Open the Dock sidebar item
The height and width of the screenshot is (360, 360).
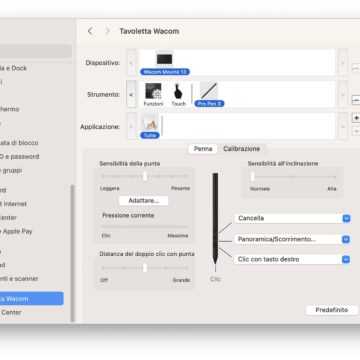coord(13,68)
